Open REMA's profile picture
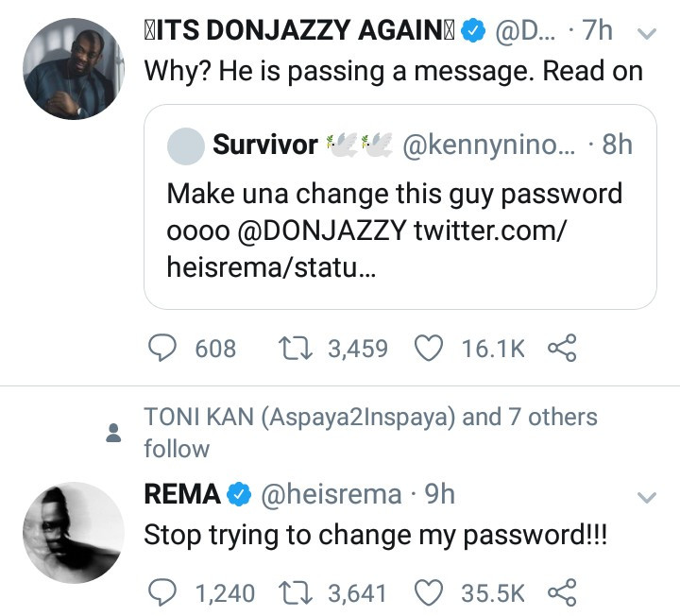This screenshot has height=616, width=680. [x=73, y=532]
